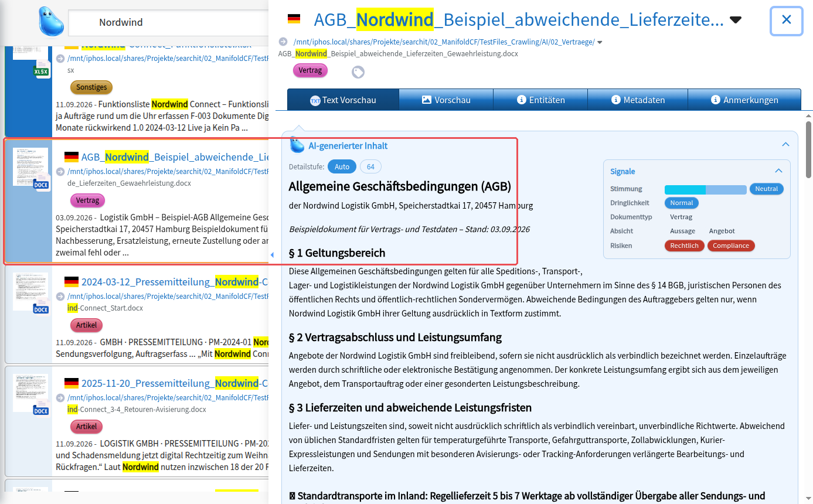Click the Stimmung sentiment bar
This screenshot has height=504, width=813.
(705, 189)
